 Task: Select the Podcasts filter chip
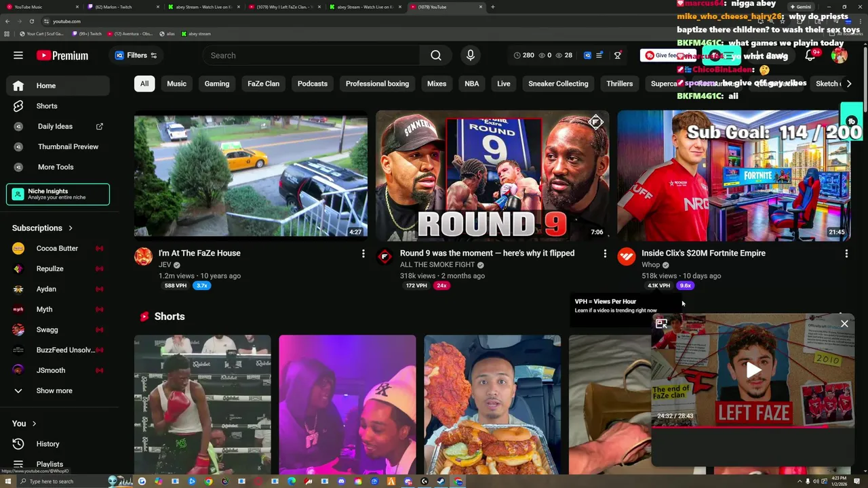(x=313, y=84)
